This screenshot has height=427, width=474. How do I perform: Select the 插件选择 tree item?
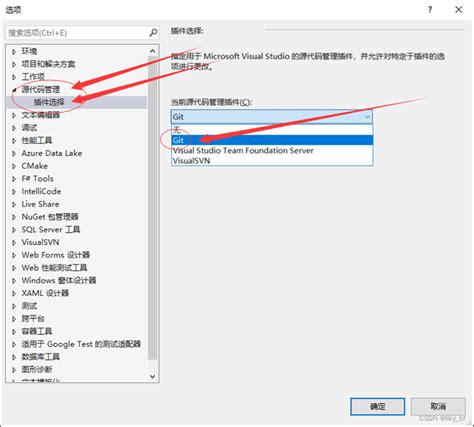click(49, 102)
